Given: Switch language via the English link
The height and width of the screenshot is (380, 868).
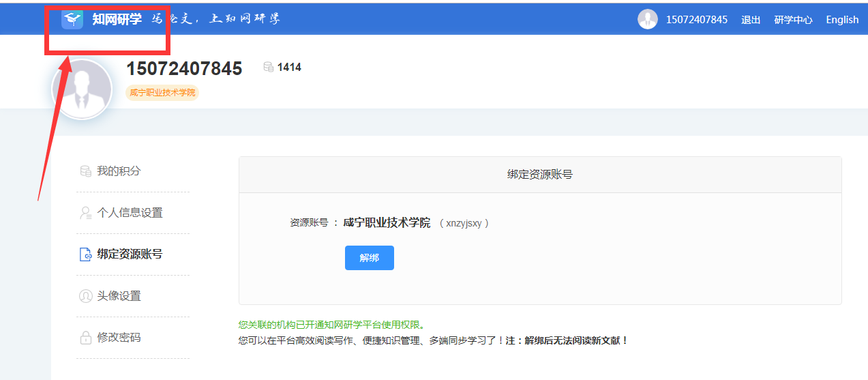Looking at the screenshot, I should click(x=842, y=20).
